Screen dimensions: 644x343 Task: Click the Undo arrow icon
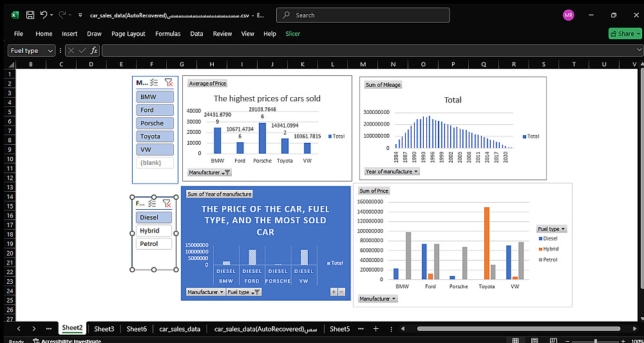click(44, 15)
